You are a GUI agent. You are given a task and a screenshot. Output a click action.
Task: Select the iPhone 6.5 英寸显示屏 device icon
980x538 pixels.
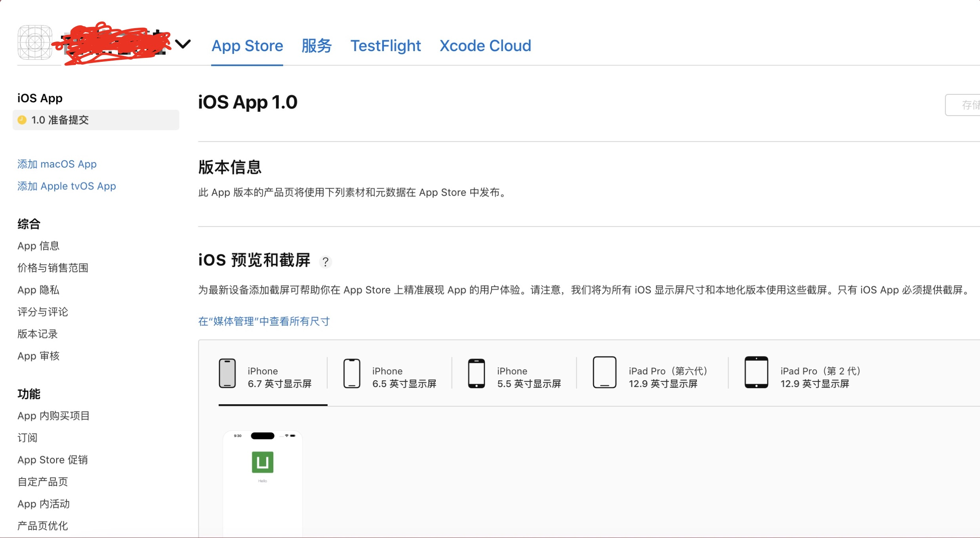click(352, 373)
